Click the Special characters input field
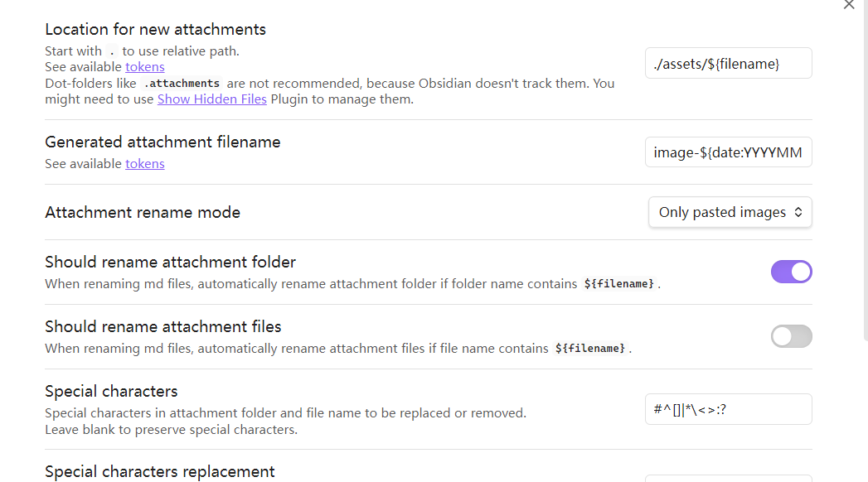This screenshot has height=482, width=868. 728,409
